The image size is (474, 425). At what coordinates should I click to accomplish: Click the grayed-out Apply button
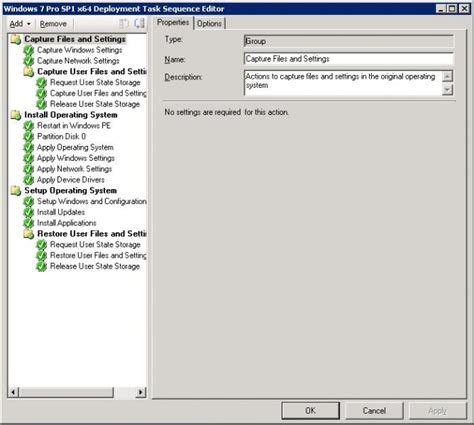point(437,410)
